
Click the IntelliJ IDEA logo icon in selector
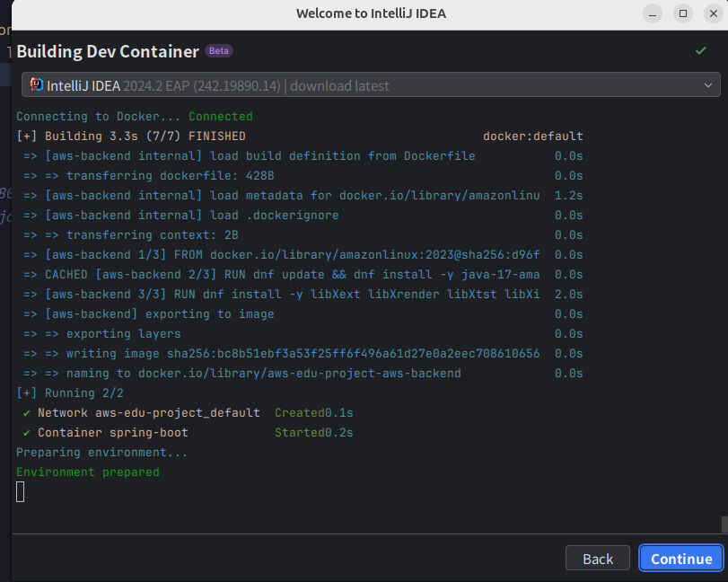(36, 85)
